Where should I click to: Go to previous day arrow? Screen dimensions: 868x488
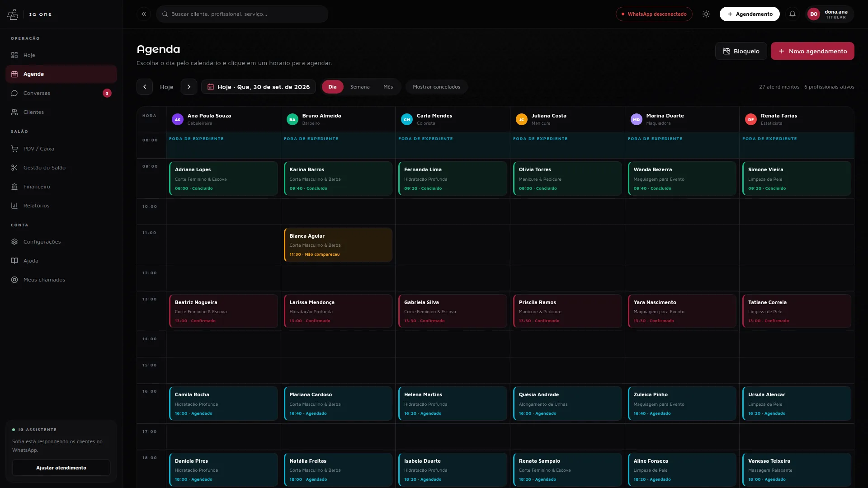click(x=145, y=87)
